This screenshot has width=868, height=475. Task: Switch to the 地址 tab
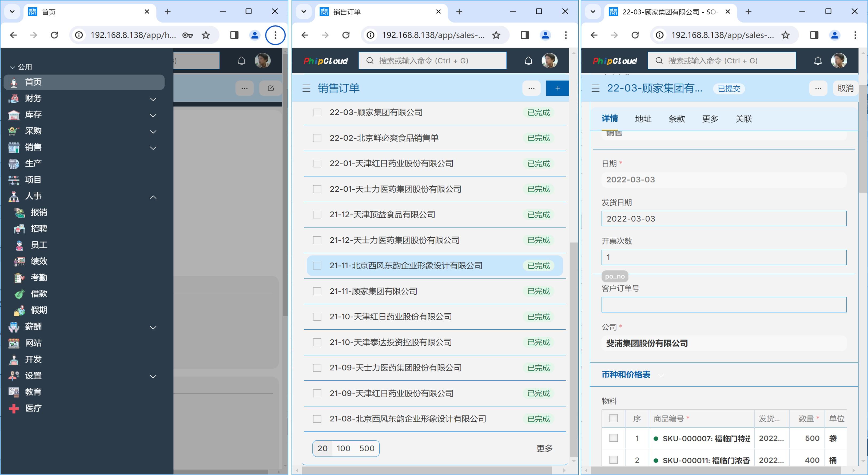(x=643, y=119)
